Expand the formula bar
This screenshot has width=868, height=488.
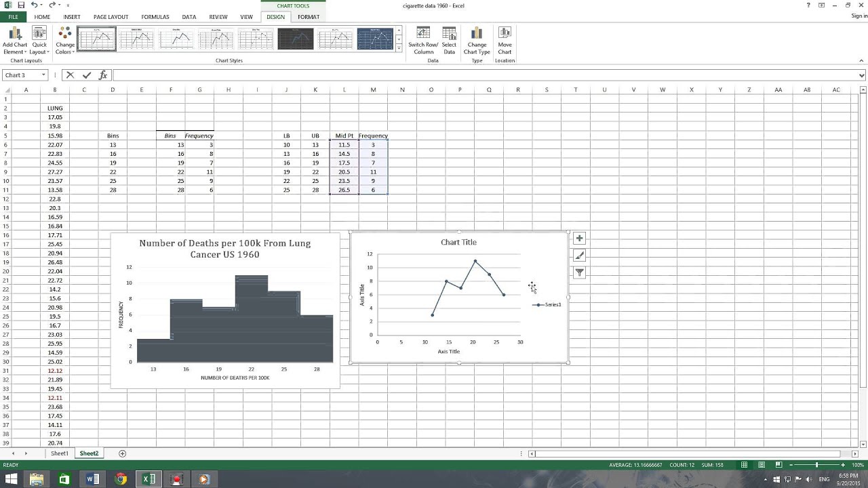tap(862, 75)
